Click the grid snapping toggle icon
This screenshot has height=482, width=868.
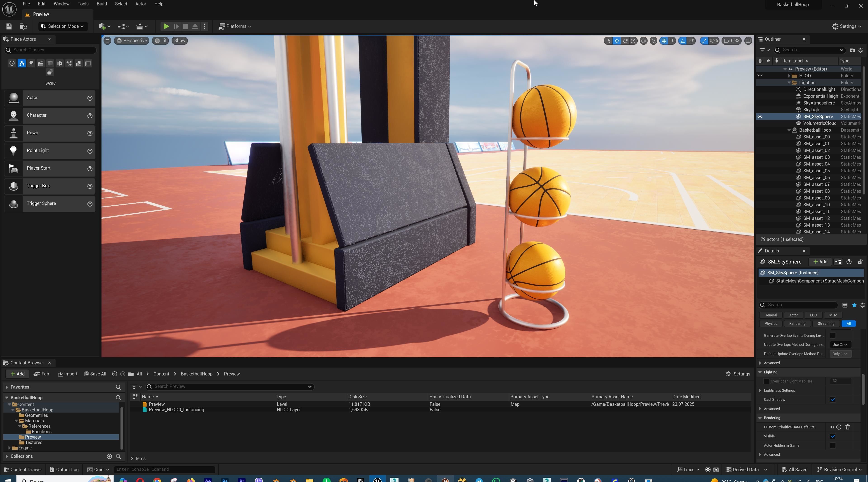[664, 41]
